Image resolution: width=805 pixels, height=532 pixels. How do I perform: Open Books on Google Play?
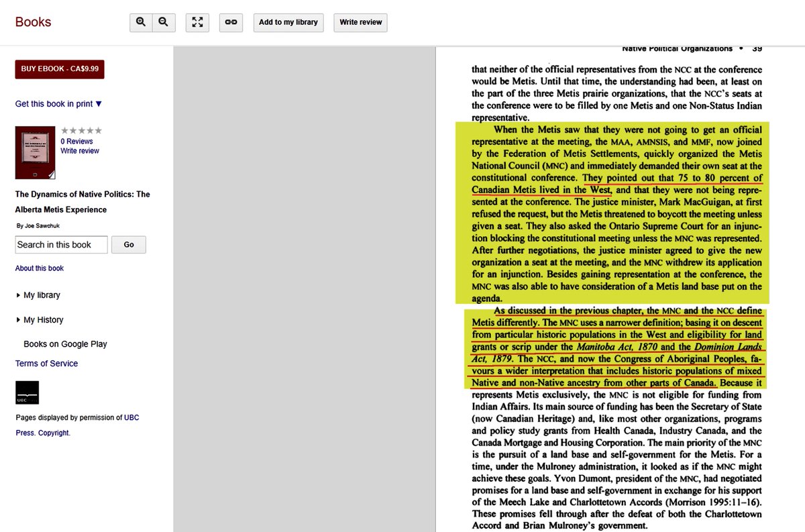pos(65,344)
